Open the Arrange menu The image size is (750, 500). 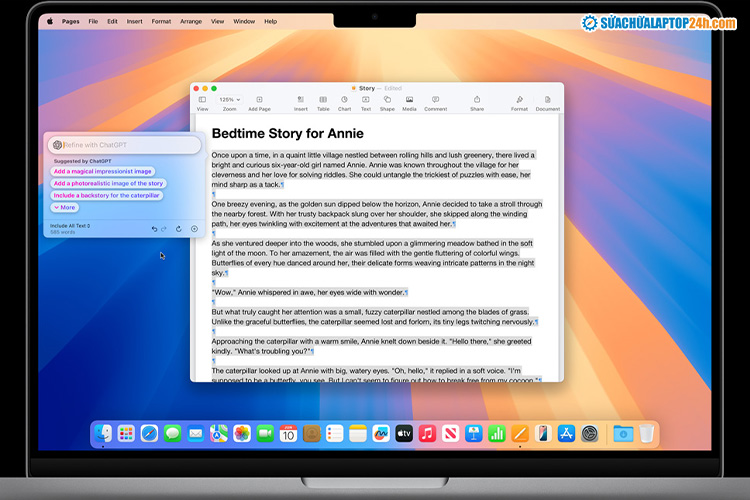tap(190, 21)
